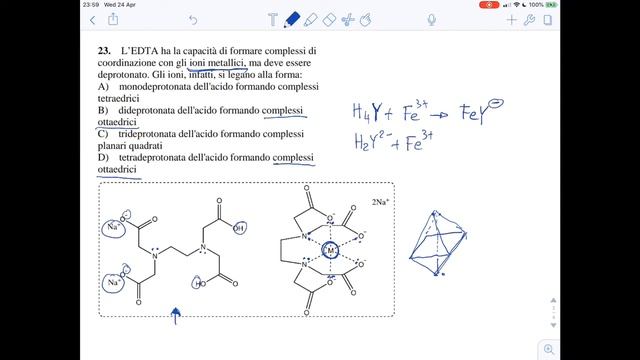Tap the circled 'OH' group at top
The width and height of the screenshot is (640, 360).
click(x=240, y=228)
